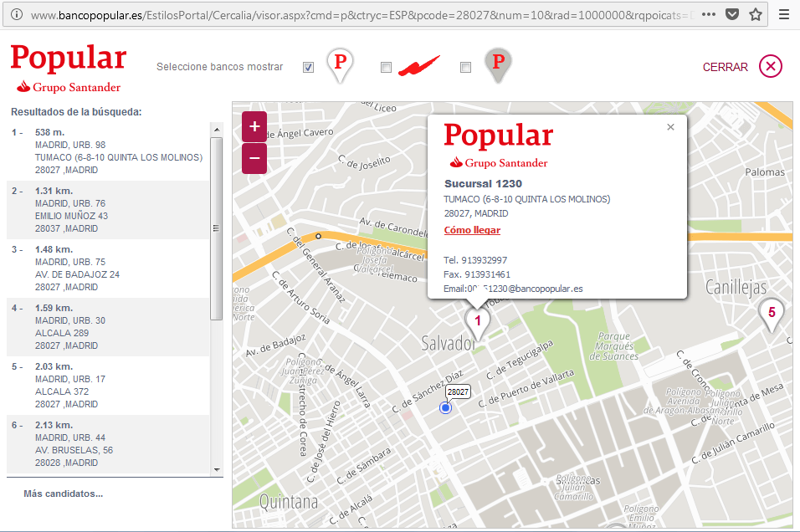The image size is (800, 532).
Task: Click the Seleccione bancos mostrar label
Action: pos(219,67)
